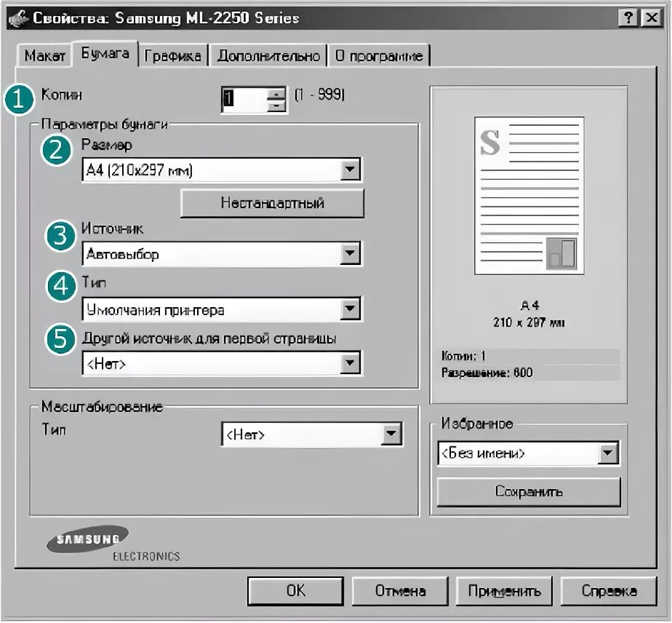The height and width of the screenshot is (623, 672).
Task: Click the printer icon in the title bar
Action: coord(18,18)
